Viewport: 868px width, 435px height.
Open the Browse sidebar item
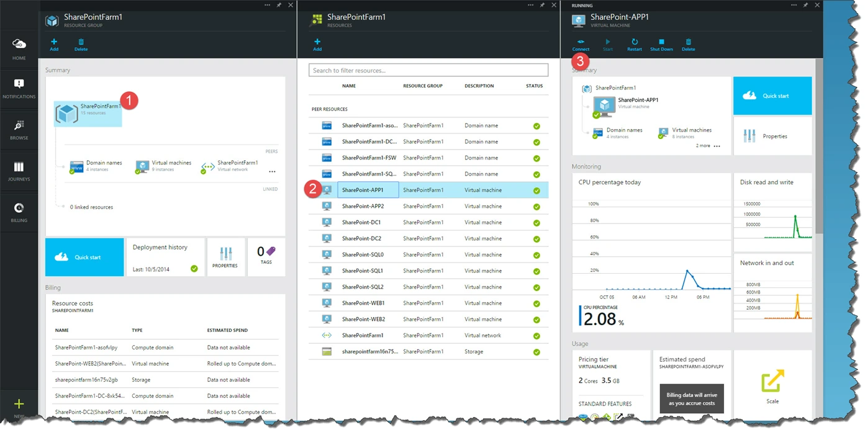[19, 130]
